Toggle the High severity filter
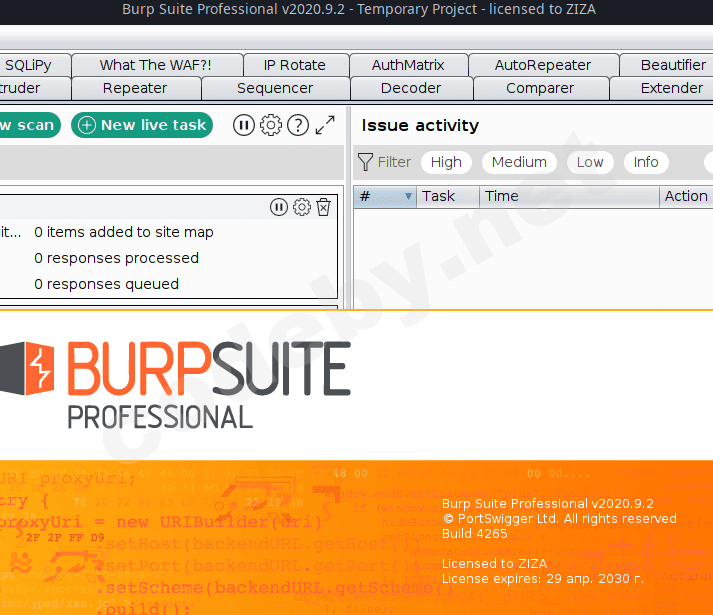Image resolution: width=713 pixels, height=615 pixels. point(446,162)
